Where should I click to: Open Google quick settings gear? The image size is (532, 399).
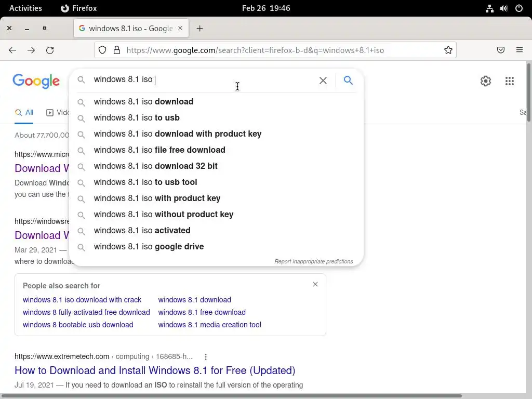coord(486,81)
